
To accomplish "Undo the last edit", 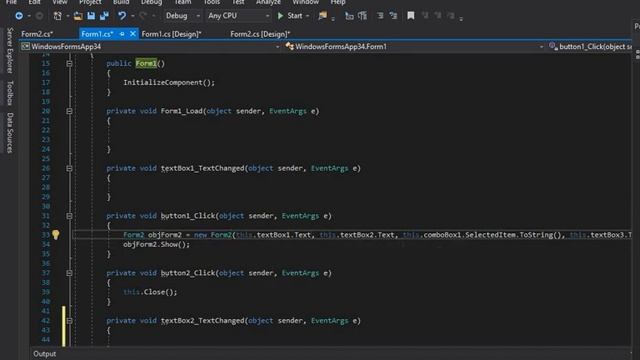I will [x=122, y=16].
